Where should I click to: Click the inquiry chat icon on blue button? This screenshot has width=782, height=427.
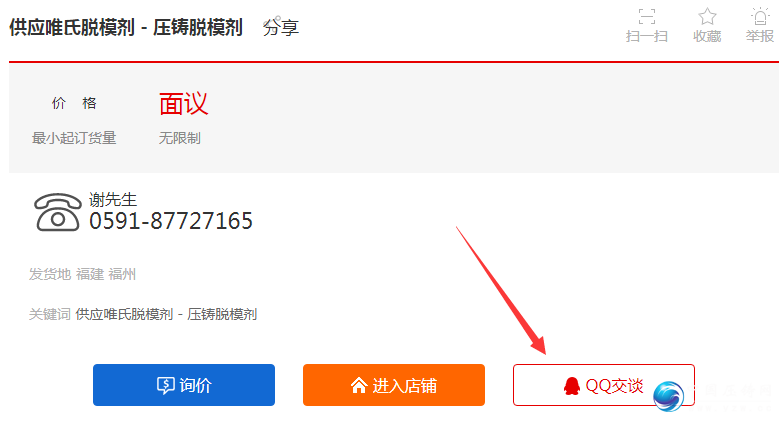pos(166,385)
